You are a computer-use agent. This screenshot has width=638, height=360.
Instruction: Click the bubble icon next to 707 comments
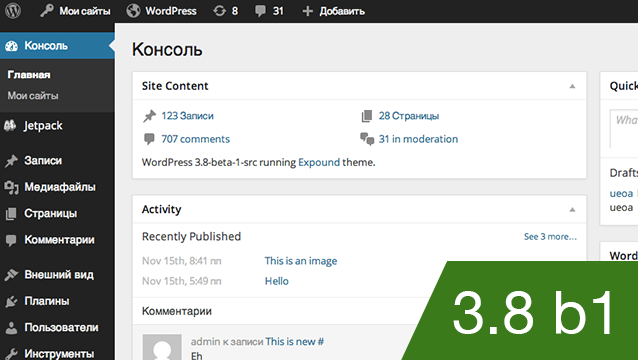click(149, 139)
